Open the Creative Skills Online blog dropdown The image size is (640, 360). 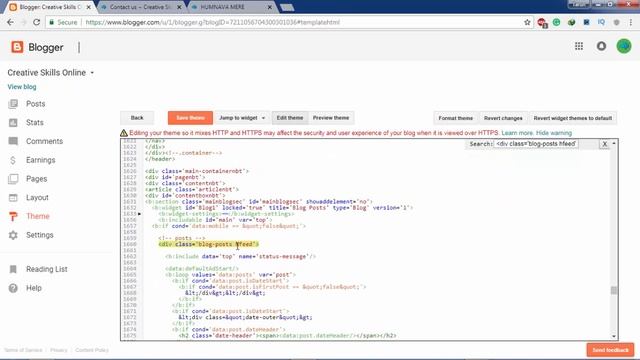92,73
